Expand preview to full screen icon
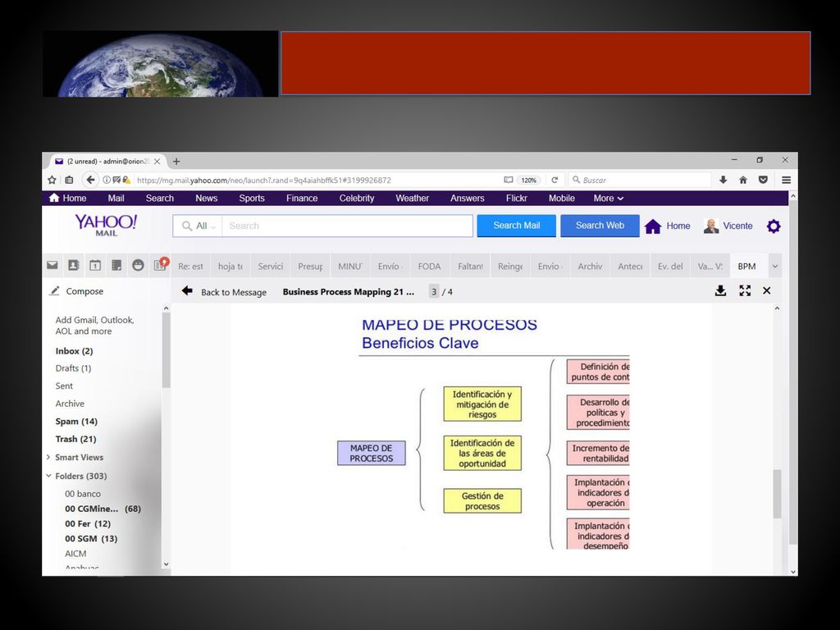The height and width of the screenshot is (630, 840). click(745, 291)
